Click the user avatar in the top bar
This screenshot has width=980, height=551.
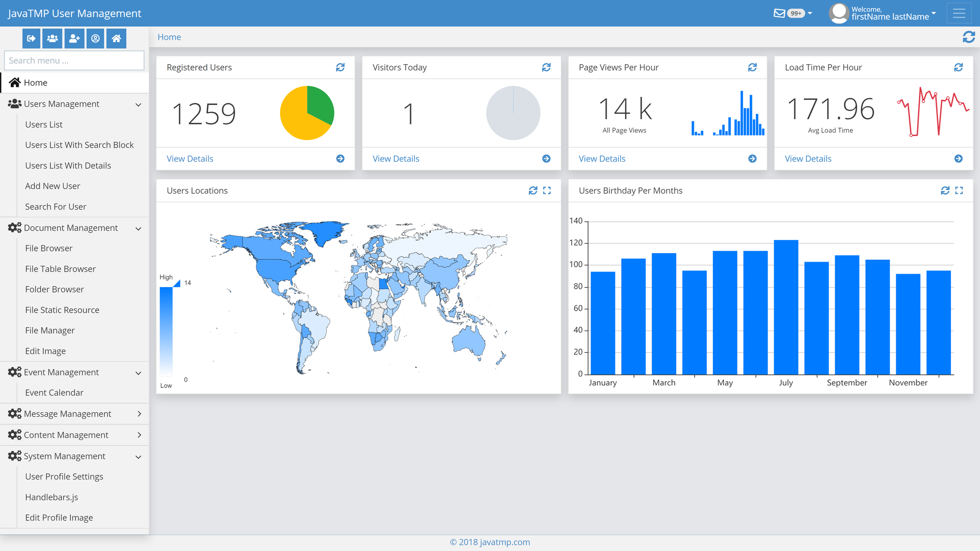[839, 13]
